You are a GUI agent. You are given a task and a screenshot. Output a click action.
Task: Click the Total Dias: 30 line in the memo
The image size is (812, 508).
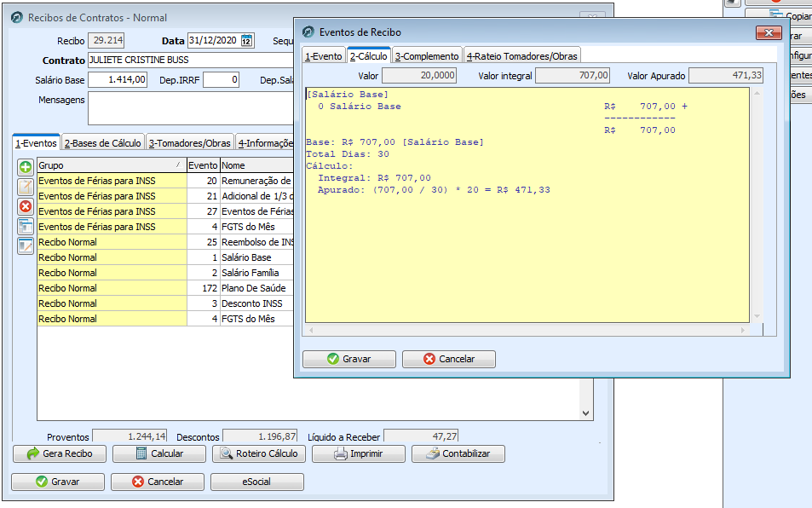coord(348,154)
